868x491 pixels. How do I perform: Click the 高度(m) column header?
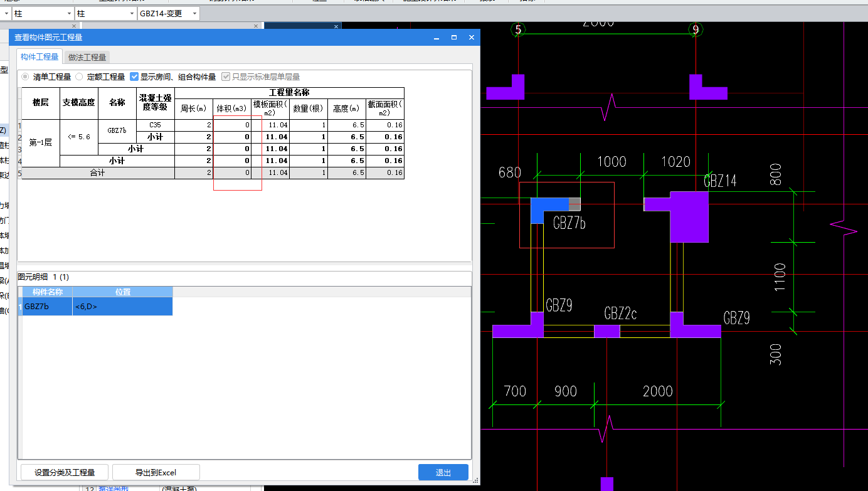click(347, 108)
